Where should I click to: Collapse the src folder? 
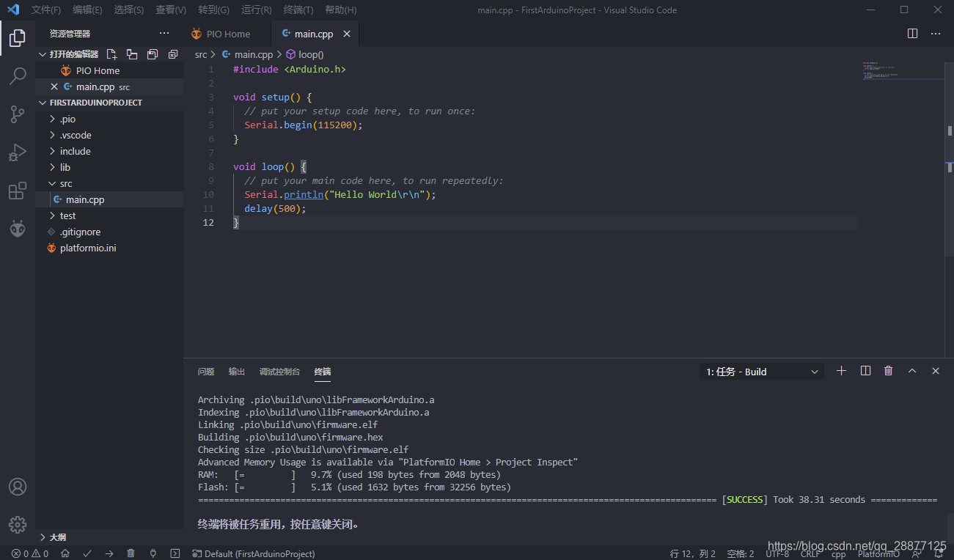click(x=52, y=183)
